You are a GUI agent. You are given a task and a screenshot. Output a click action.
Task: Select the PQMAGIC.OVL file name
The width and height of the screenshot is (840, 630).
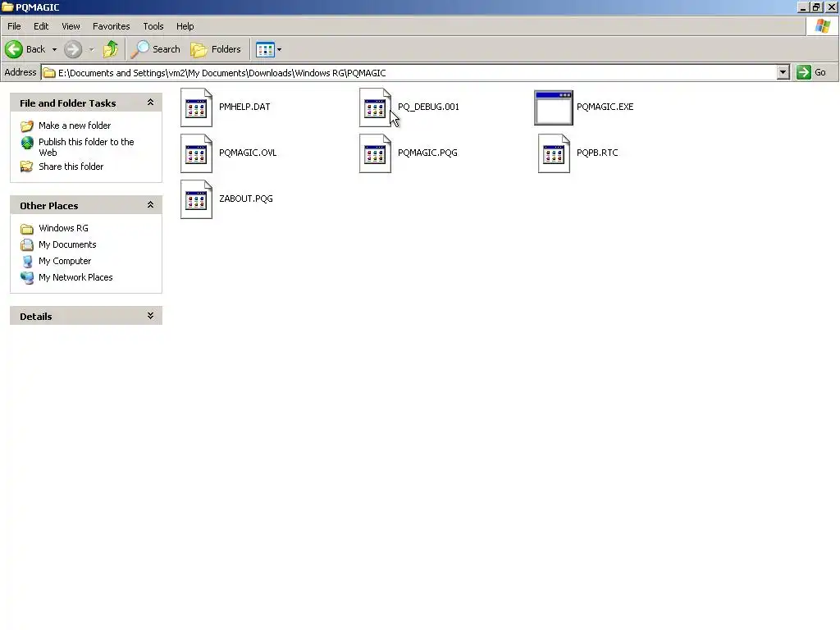click(248, 153)
